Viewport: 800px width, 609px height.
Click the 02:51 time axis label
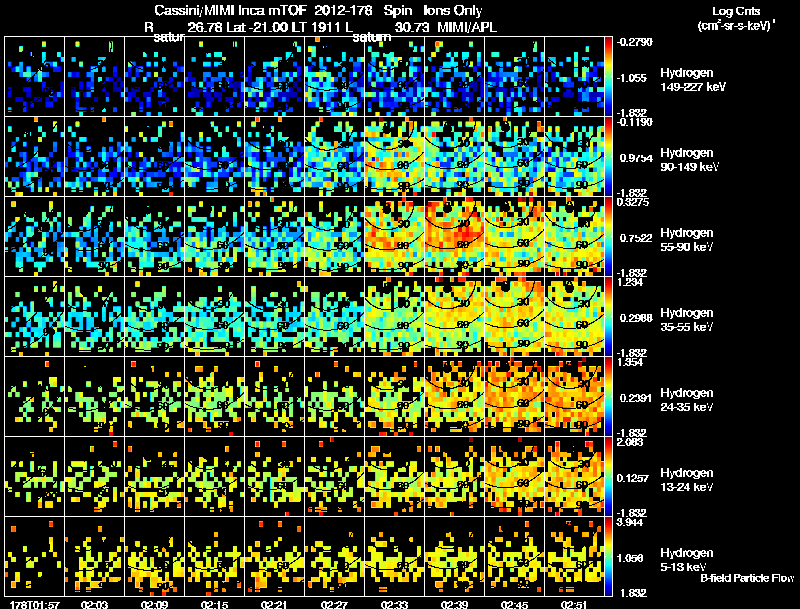click(x=574, y=605)
